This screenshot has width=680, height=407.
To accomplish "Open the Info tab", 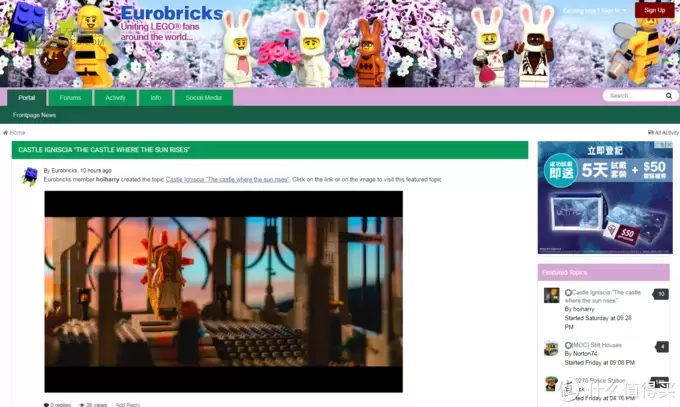I will tap(156, 98).
